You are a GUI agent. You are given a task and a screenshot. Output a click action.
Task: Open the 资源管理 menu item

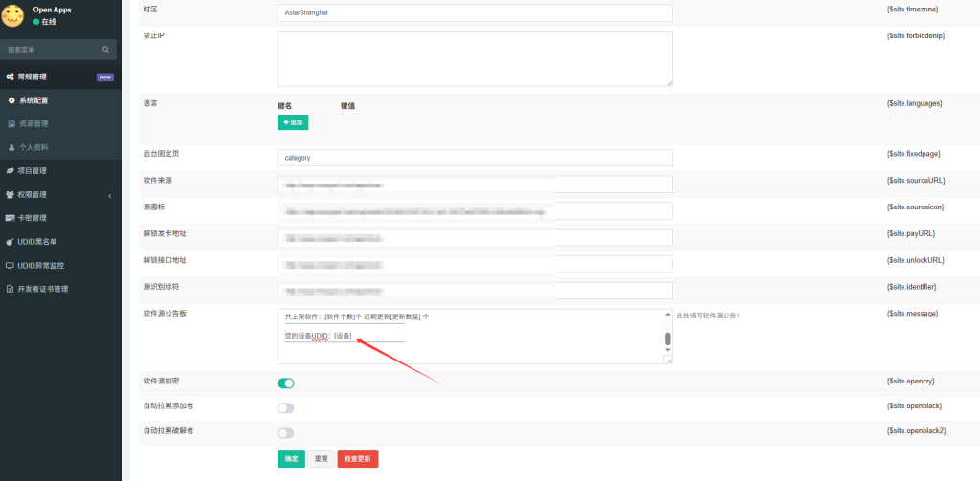click(60, 123)
